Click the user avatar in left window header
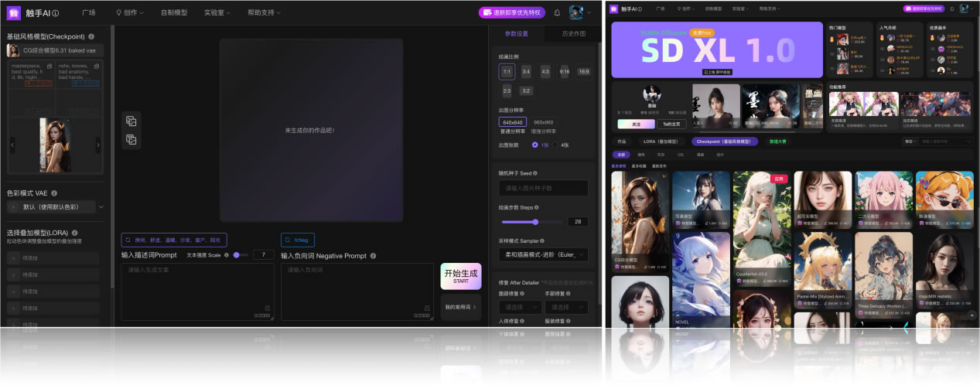This screenshot has width=980, height=392. pyautogui.click(x=576, y=12)
